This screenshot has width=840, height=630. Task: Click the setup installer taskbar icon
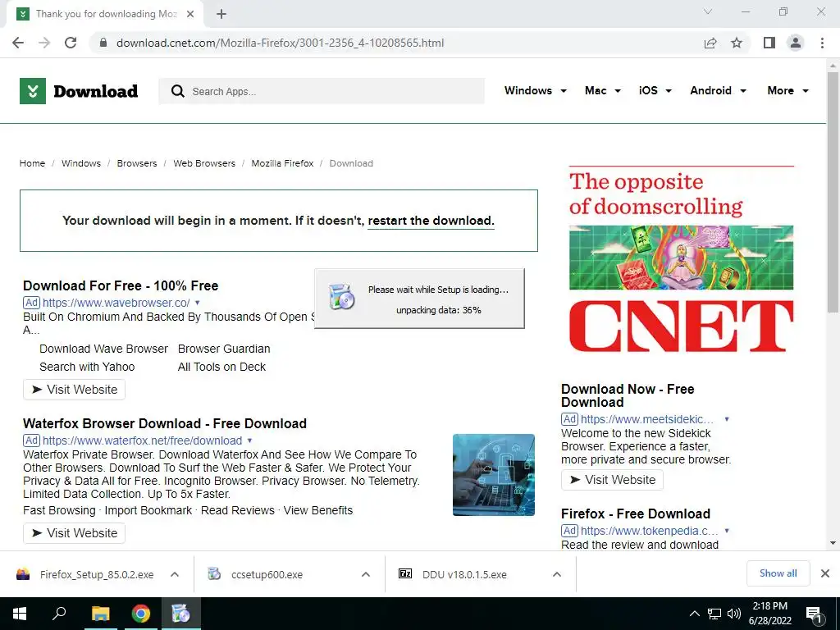181,614
